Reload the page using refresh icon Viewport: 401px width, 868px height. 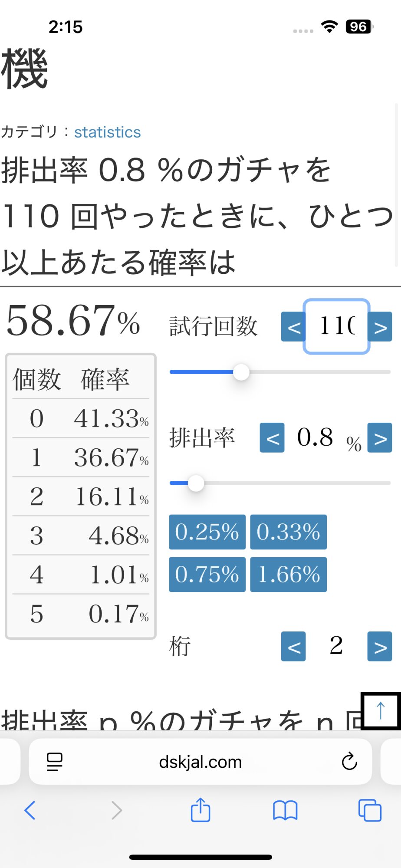pos(349,762)
